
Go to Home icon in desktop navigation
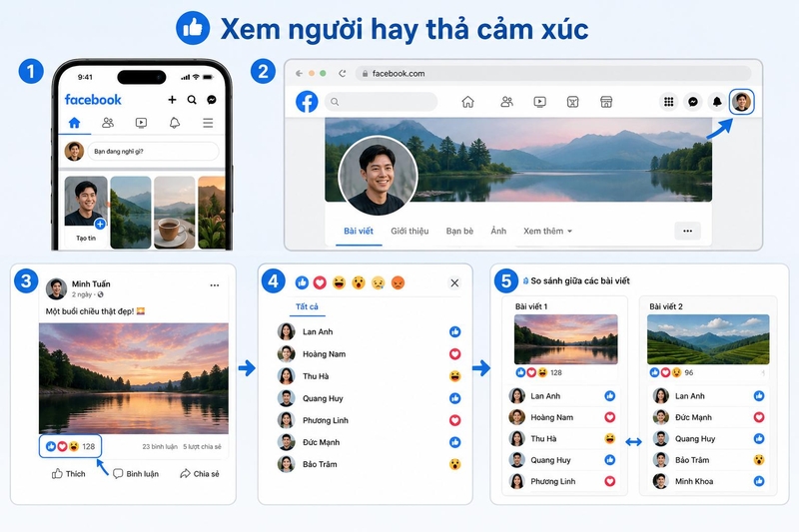point(467,102)
